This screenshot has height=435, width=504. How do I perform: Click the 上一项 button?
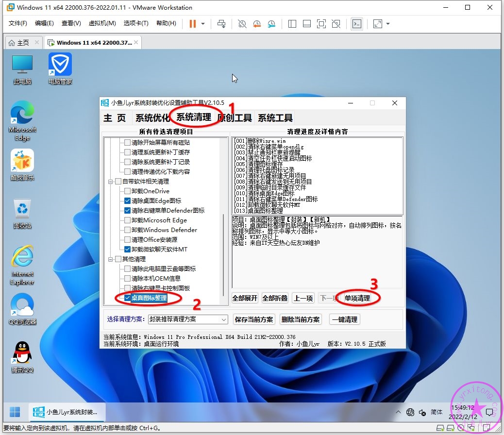point(303,299)
